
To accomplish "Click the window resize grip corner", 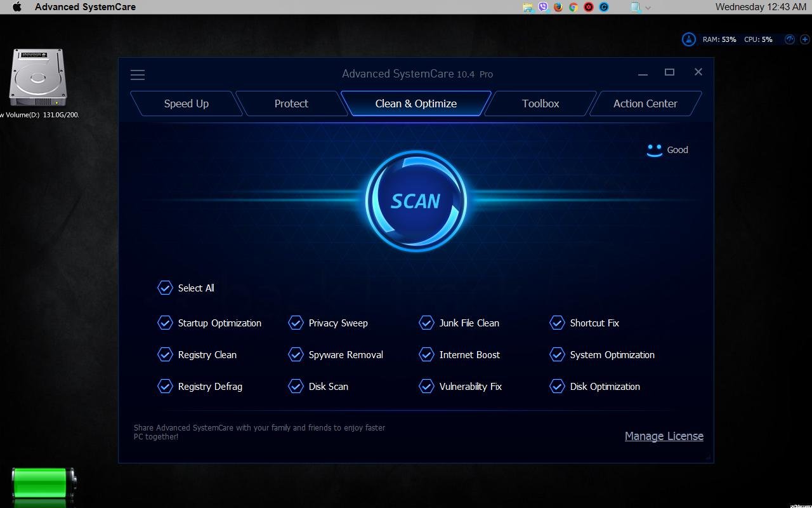I will coord(709,457).
